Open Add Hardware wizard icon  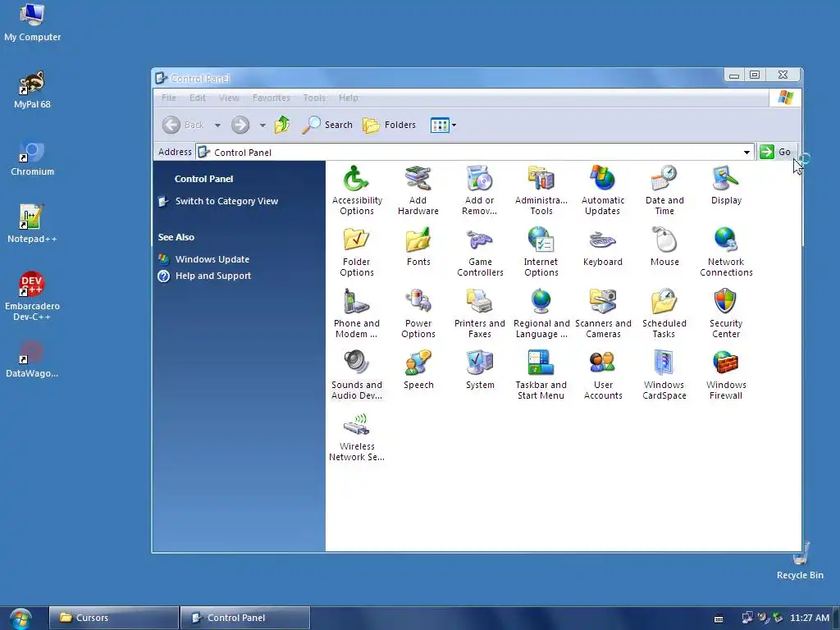[x=418, y=190]
